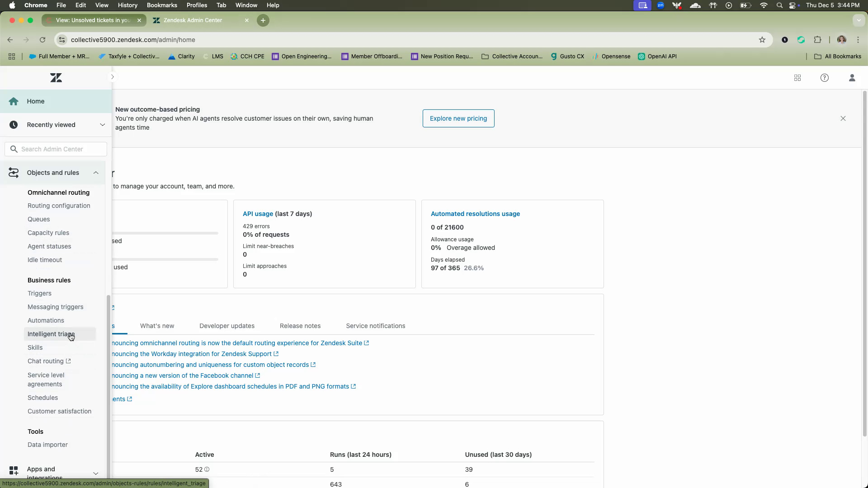Click the info icon beside 52
This screenshot has width=868, height=488.
point(207,469)
